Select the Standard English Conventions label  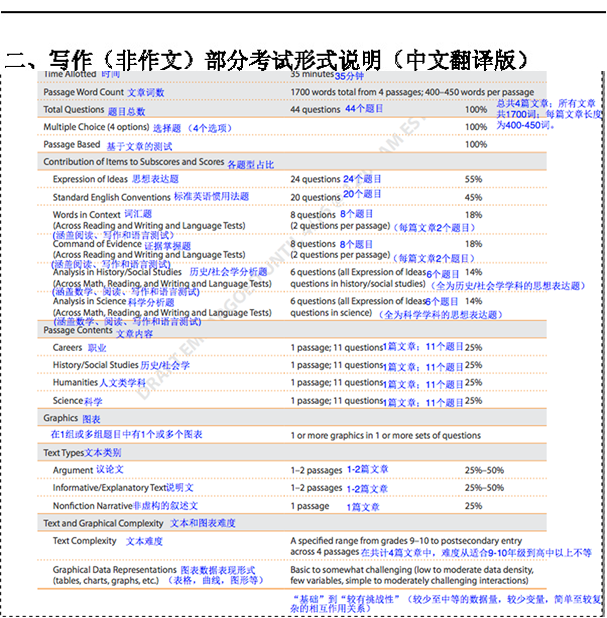[112, 198]
